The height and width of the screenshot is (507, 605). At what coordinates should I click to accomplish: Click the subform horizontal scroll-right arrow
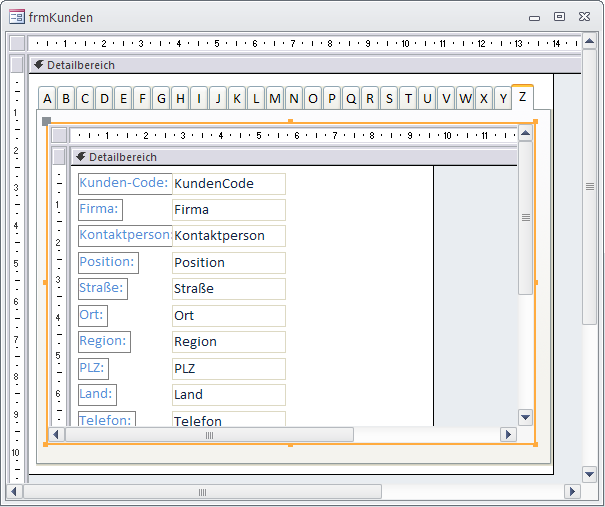[508, 435]
